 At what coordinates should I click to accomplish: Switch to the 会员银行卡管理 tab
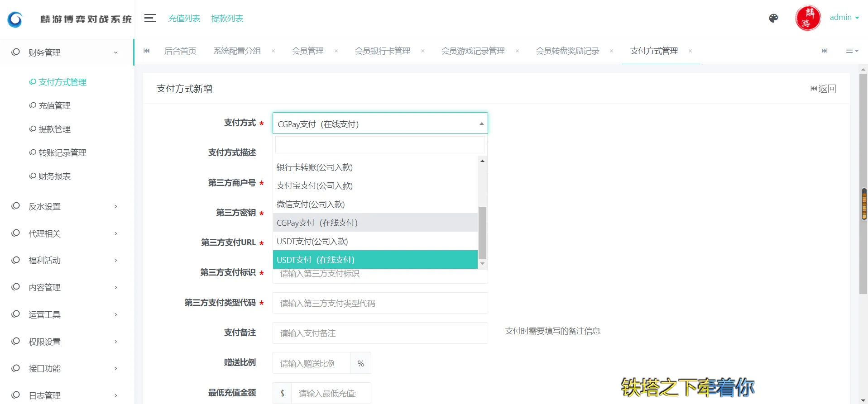(382, 51)
